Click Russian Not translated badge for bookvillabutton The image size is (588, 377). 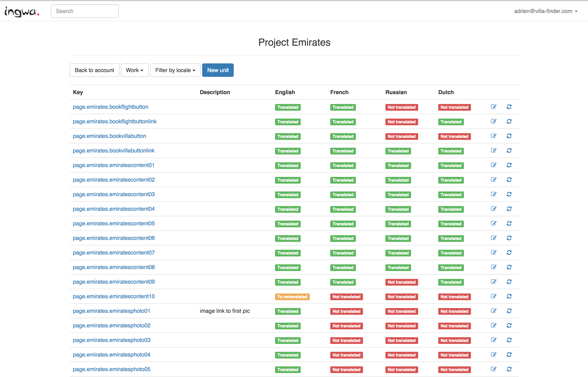(401, 136)
